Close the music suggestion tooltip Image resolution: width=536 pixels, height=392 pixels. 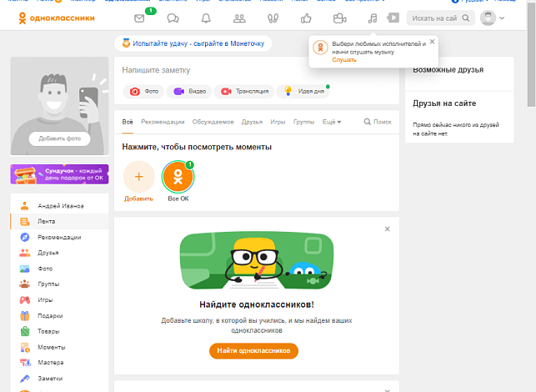click(432, 41)
